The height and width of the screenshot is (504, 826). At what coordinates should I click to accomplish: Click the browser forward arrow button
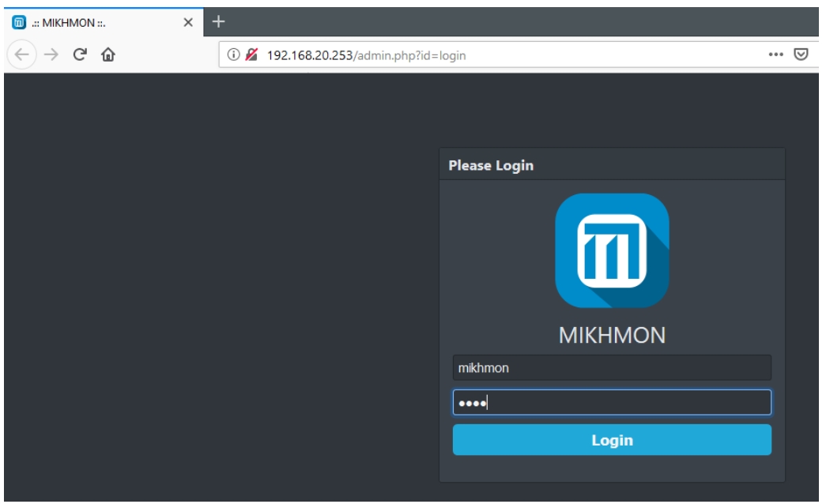[51, 55]
